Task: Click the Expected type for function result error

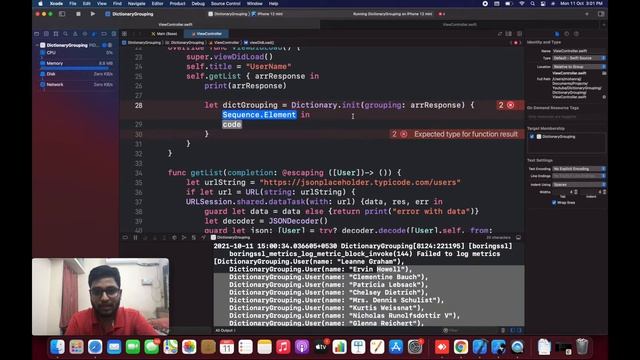Action: click(466, 134)
